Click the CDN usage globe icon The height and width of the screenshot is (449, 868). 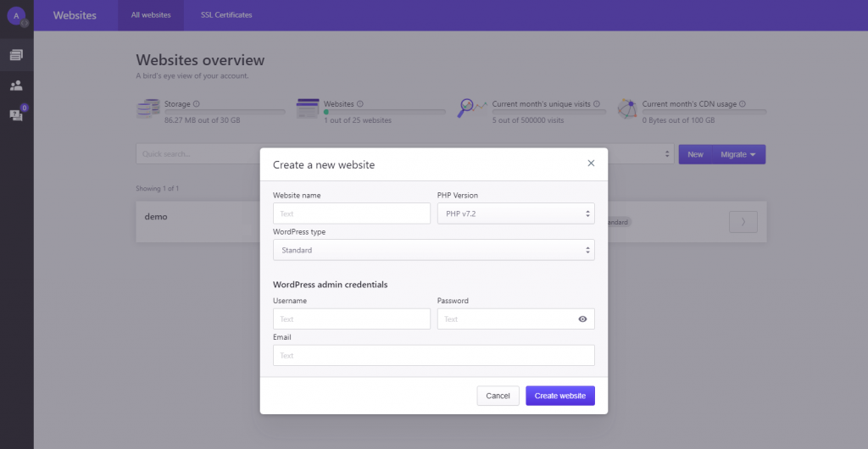pos(627,109)
